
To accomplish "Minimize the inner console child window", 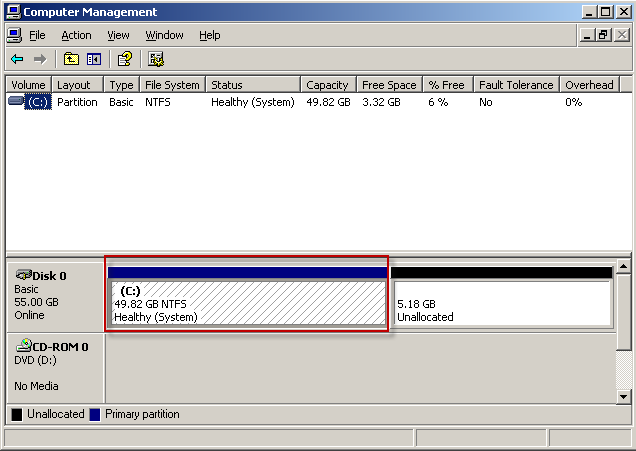I will [x=587, y=35].
